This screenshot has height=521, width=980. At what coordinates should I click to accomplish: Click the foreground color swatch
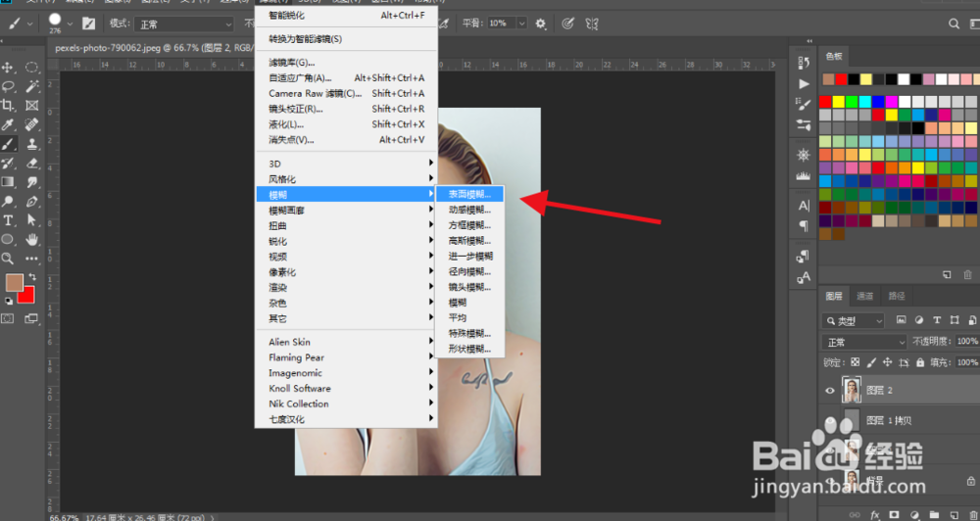(15, 283)
